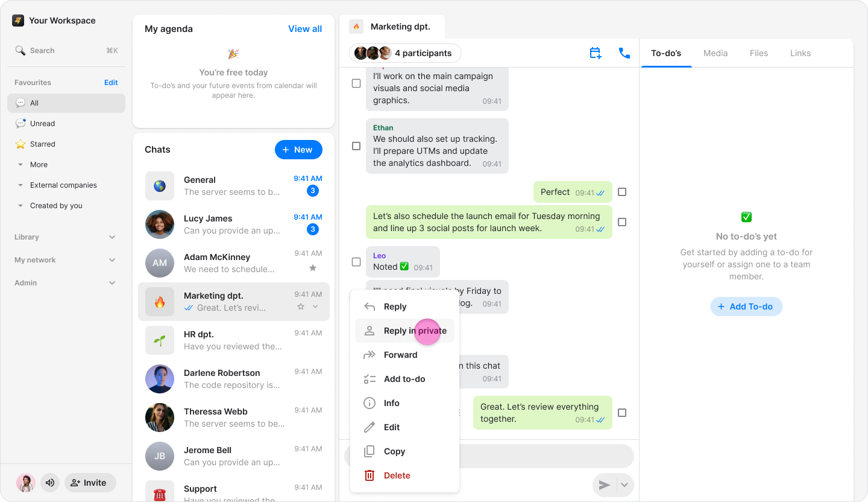Image resolution: width=868 pixels, height=502 pixels.
Task: Select the Perfect message checkbox
Action: [x=622, y=192]
